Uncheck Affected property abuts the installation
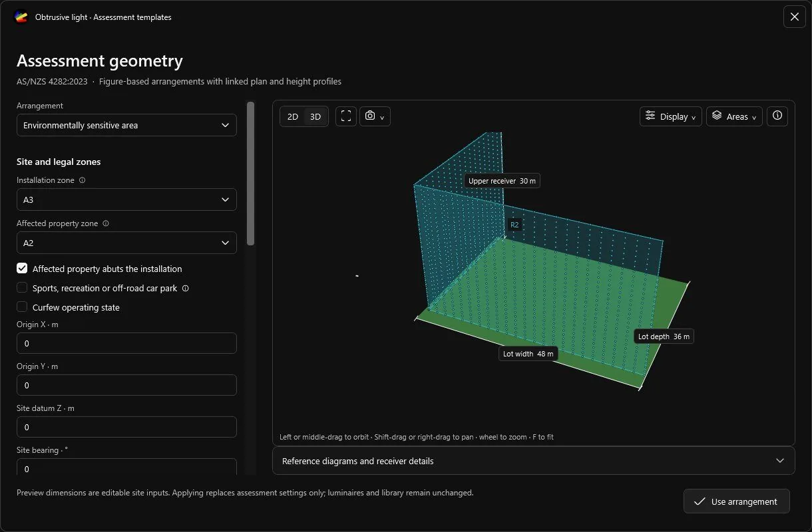Image resolution: width=812 pixels, height=532 pixels. [x=22, y=269]
